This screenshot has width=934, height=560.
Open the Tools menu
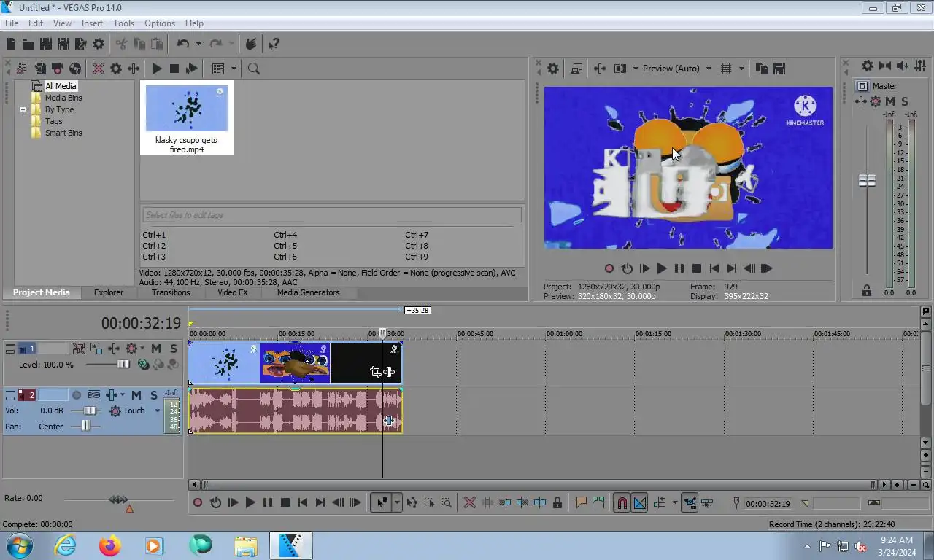(123, 23)
